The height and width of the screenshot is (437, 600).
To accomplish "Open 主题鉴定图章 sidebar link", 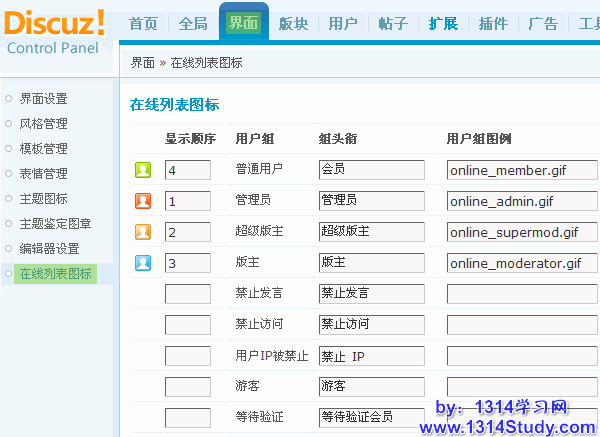I will 55,224.
